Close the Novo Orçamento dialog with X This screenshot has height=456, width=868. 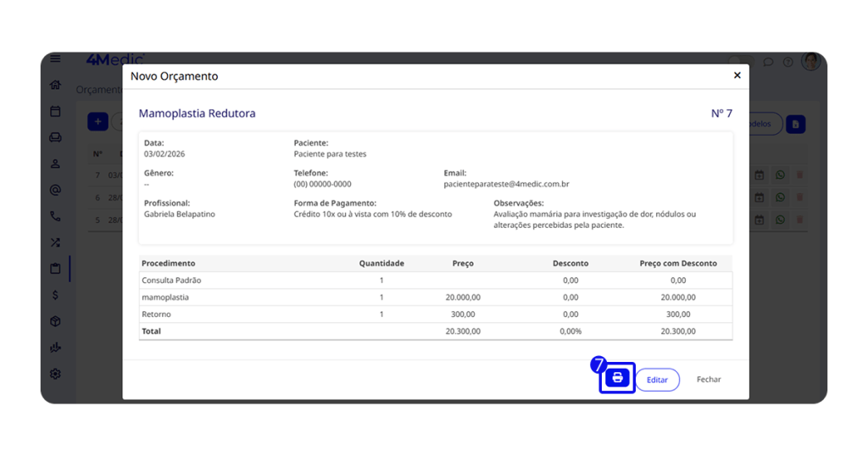737,75
